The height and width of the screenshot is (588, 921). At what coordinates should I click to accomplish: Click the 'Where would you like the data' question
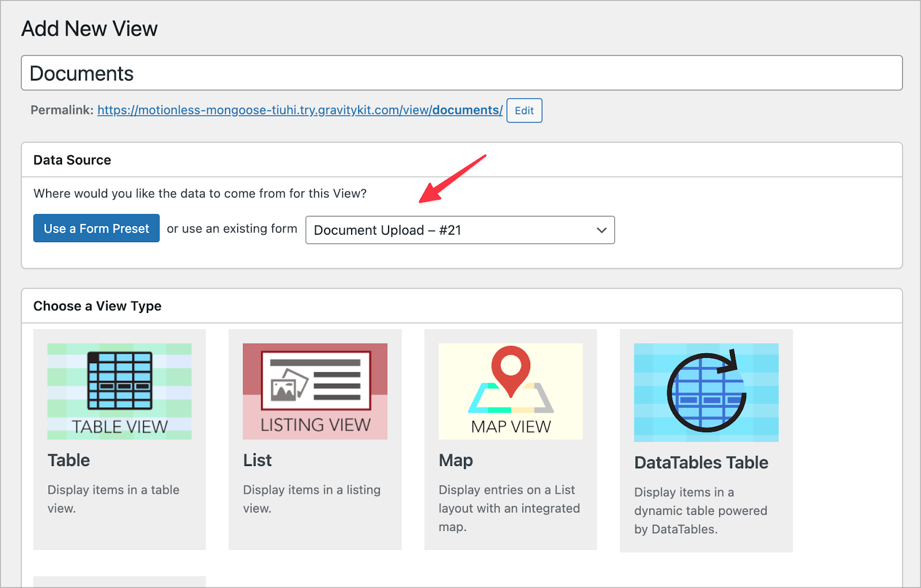200,193
